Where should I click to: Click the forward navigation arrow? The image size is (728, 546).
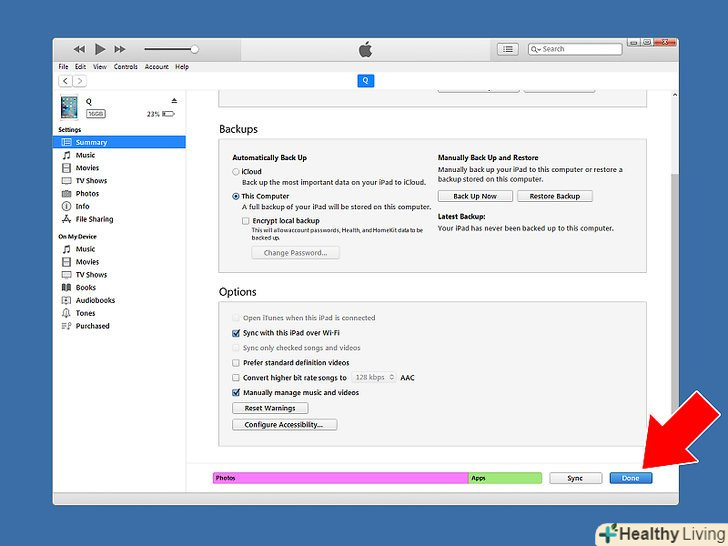click(x=79, y=81)
